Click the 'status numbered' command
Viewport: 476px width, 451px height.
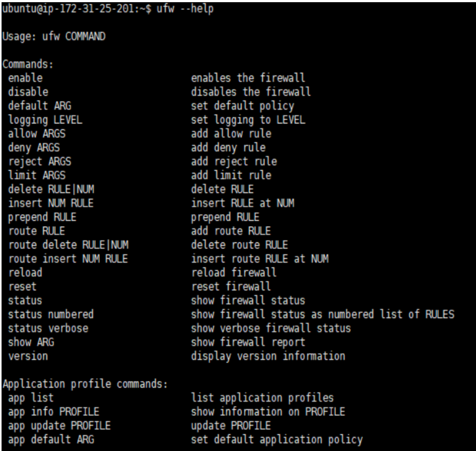tap(51, 314)
